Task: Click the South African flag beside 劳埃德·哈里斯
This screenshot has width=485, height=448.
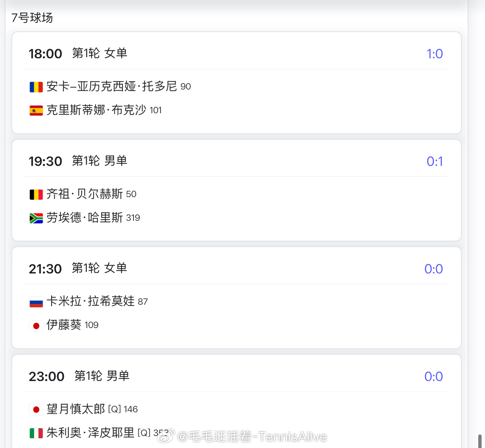Action: tap(36, 218)
